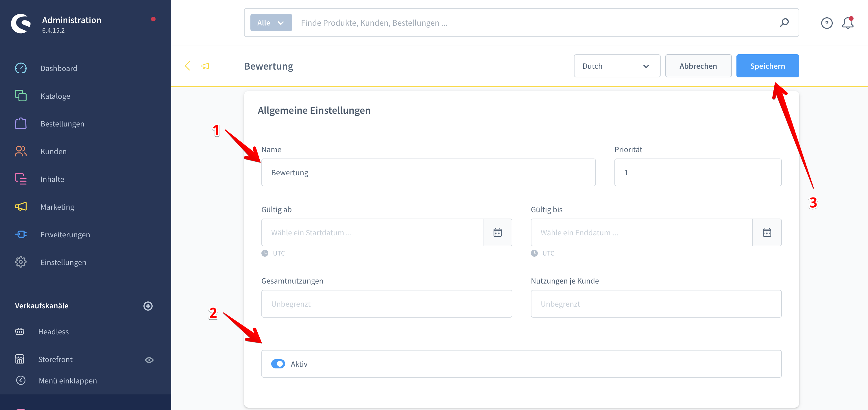Toggle Storefront visibility eye icon

pyautogui.click(x=149, y=360)
